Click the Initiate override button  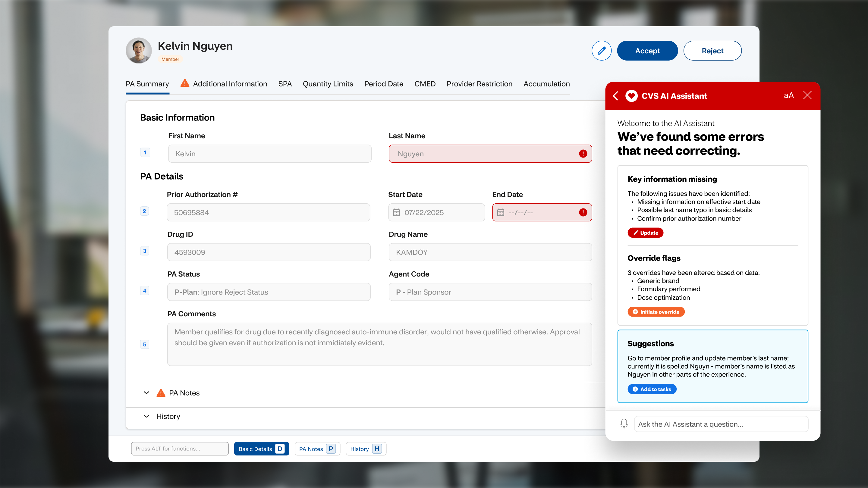(x=656, y=312)
